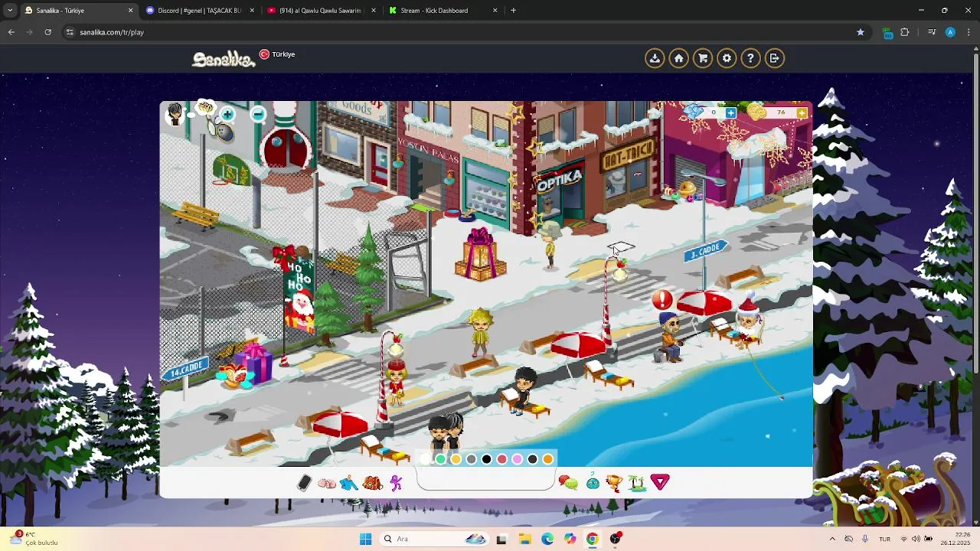Open the shopping cart store icon
980x551 pixels.
pos(703,58)
